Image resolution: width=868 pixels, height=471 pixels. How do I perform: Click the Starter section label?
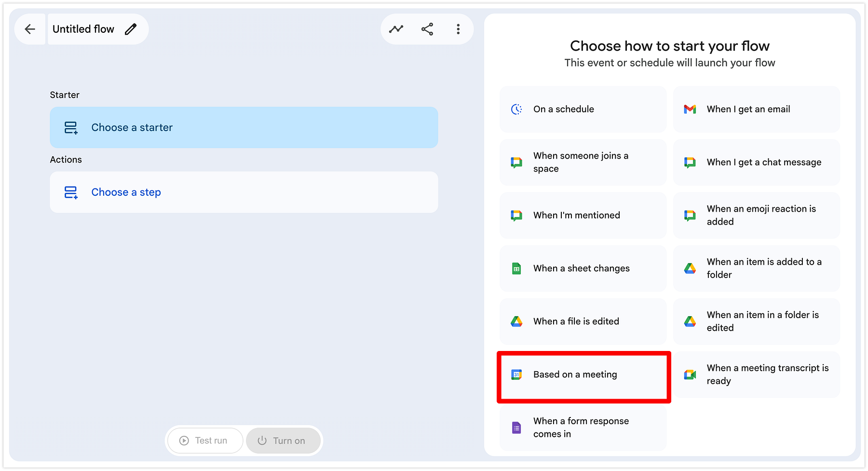[x=65, y=95]
